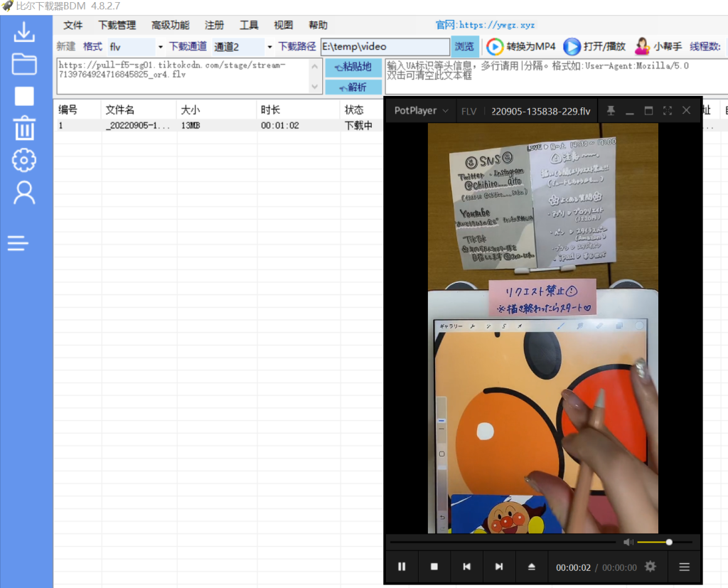This screenshot has width=728, height=588.
Task: Click the 浏览 browse button
Action: click(464, 46)
